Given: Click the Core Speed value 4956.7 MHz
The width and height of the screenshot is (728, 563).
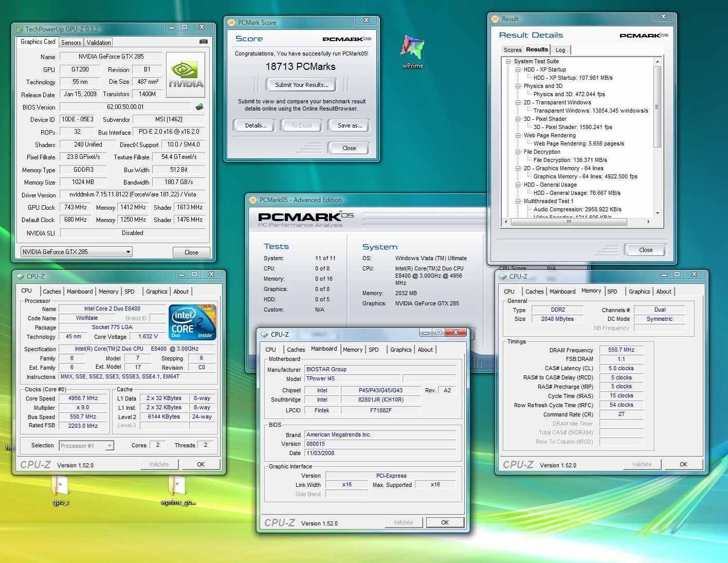Looking at the screenshot, I should [83, 398].
